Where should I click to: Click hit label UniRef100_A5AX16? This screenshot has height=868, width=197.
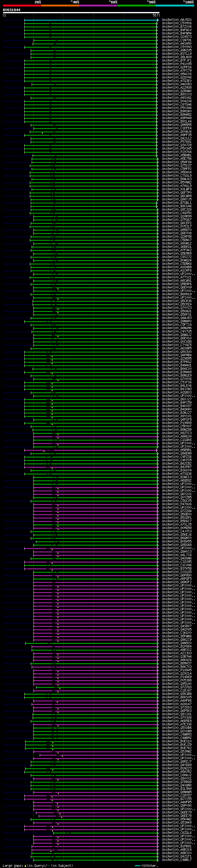[x=176, y=74]
